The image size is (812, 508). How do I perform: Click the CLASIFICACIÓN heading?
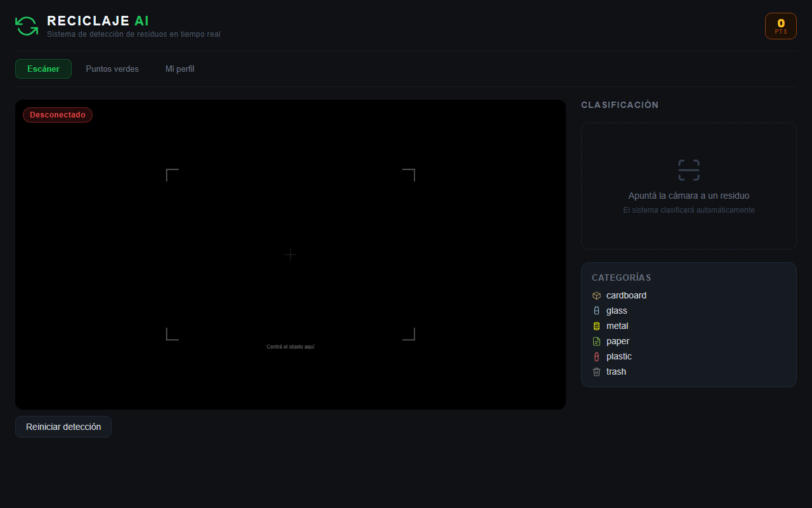pos(620,105)
